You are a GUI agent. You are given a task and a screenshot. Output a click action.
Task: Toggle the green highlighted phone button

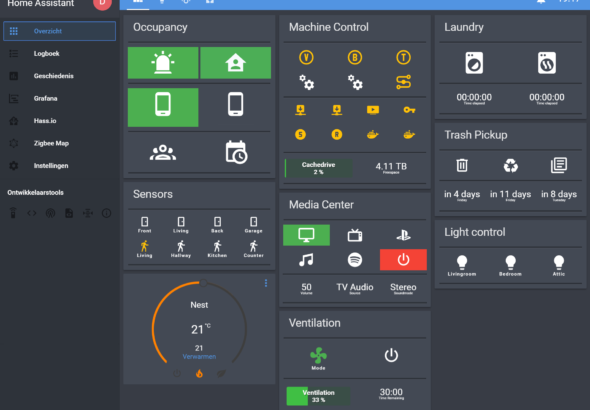163,107
